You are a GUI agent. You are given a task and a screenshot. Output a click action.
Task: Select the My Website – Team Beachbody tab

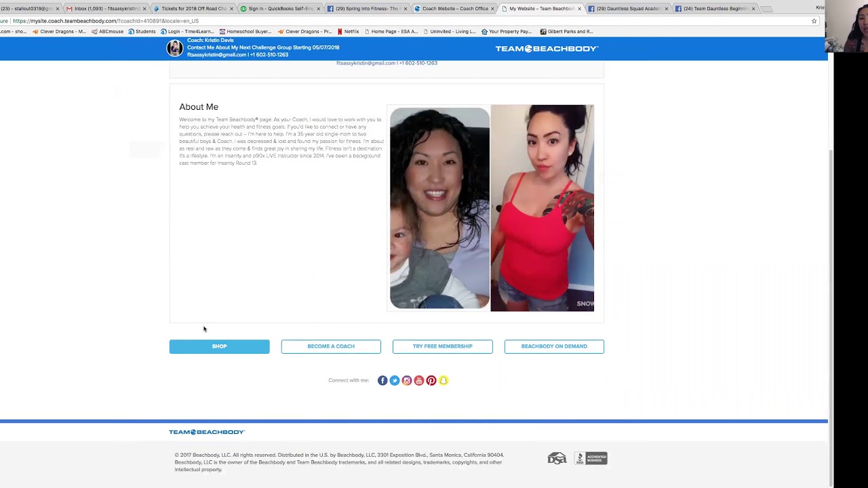pyautogui.click(x=540, y=9)
